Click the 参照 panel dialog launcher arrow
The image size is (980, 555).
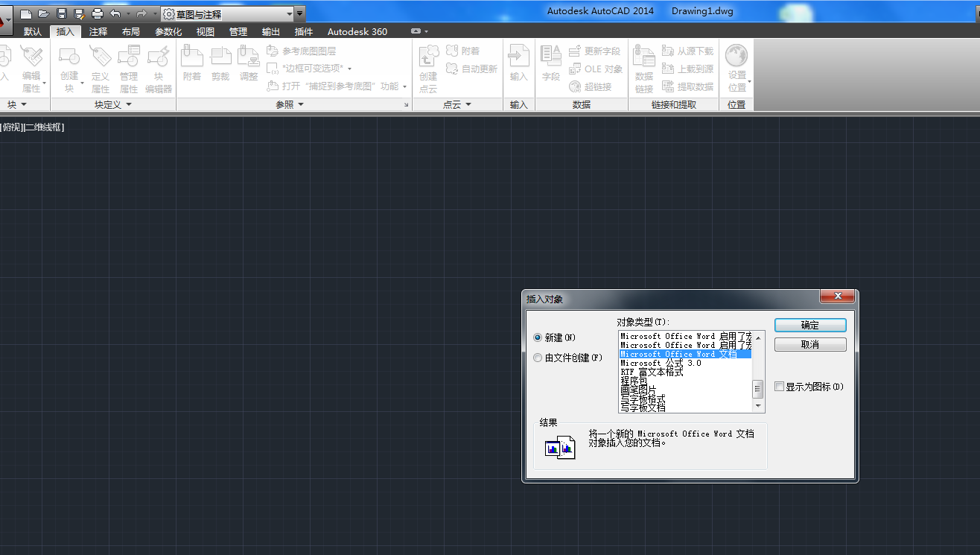(407, 106)
